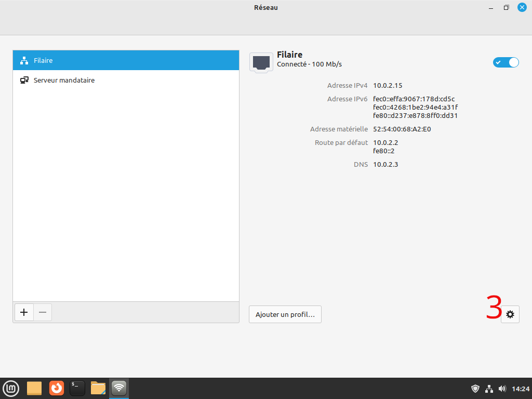Click Ajouter un profil button
Viewport: 532px width, 399px height.
point(285,314)
